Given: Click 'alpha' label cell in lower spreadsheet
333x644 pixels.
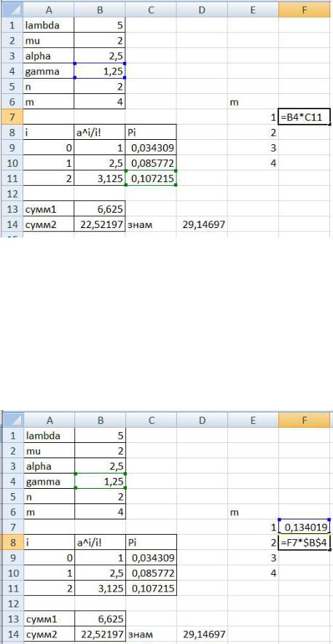Looking at the screenshot, I should (48, 466).
